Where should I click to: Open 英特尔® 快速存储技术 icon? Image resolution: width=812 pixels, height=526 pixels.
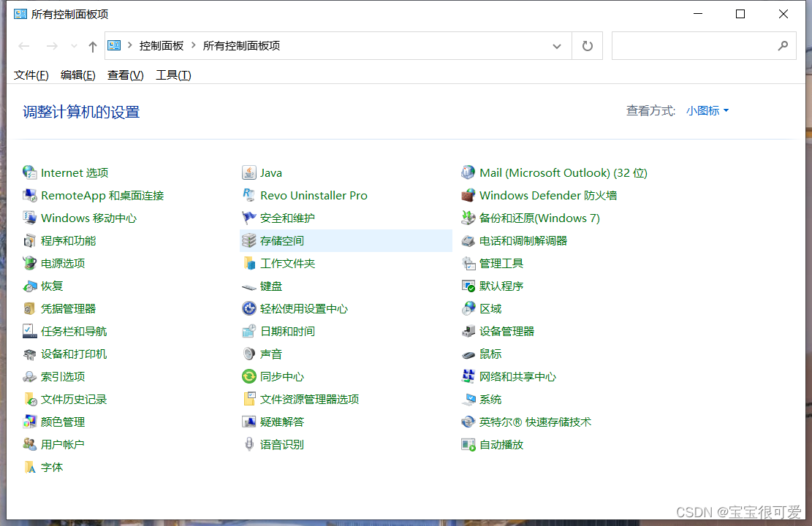click(x=468, y=422)
